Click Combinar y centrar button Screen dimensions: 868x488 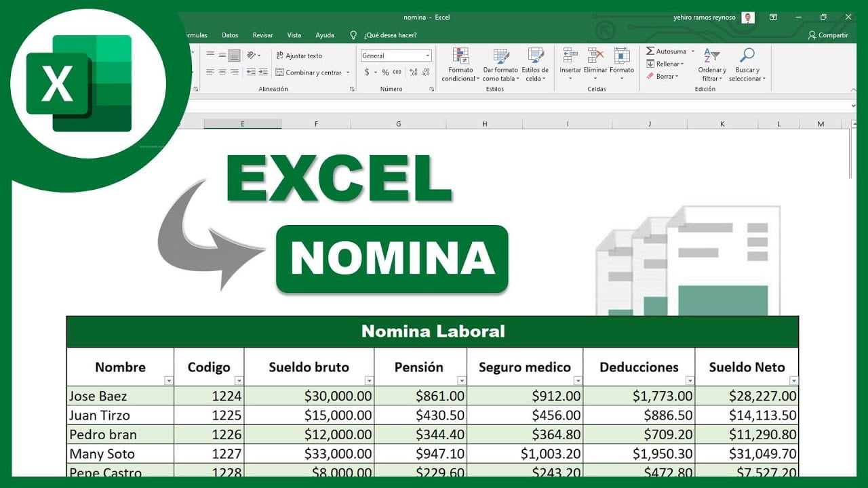(x=309, y=72)
